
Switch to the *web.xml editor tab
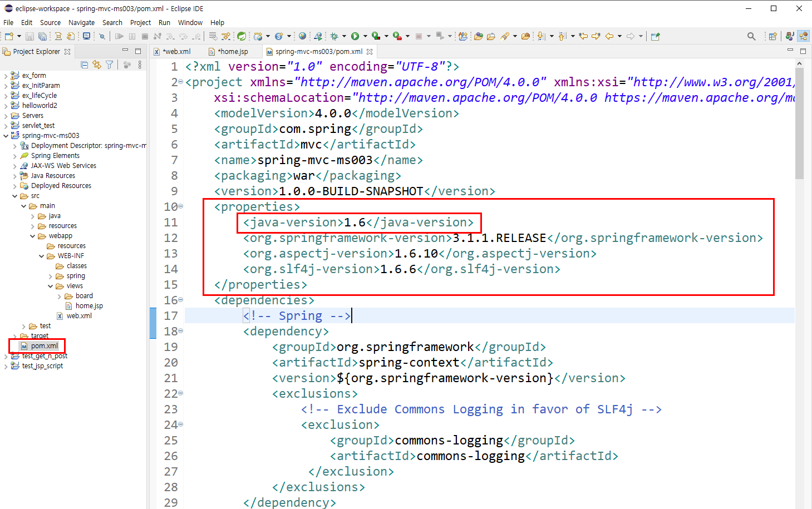(x=177, y=51)
